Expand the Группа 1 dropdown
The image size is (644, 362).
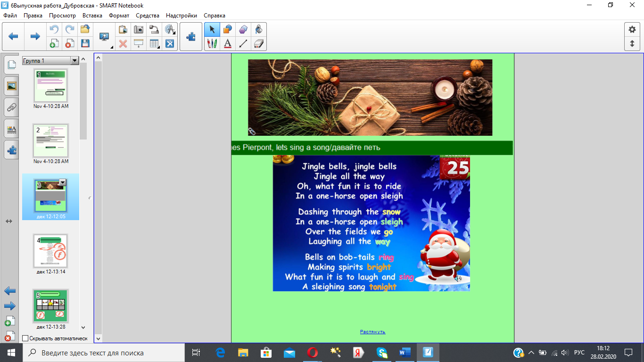[x=74, y=61]
